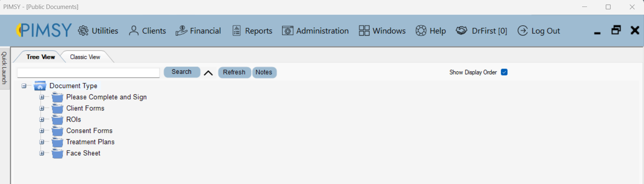Click the ROIs folder icon
The height and width of the screenshot is (184, 644).
coord(57,120)
